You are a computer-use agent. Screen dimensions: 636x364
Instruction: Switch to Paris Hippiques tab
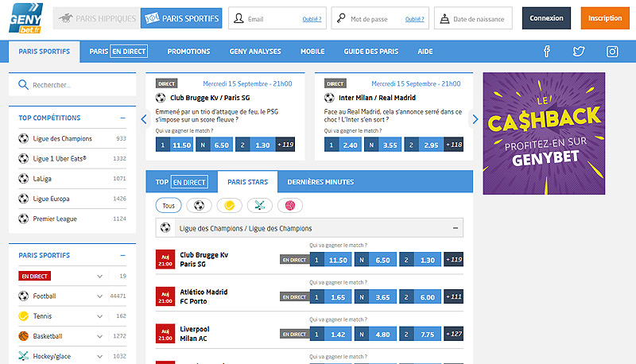pyautogui.click(x=96, y=18)
